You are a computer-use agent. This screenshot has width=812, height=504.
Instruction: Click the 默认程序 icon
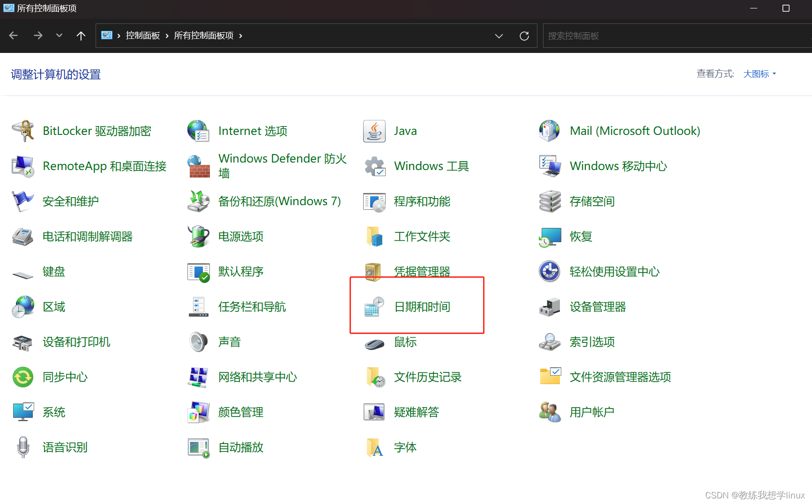(199, 272)
